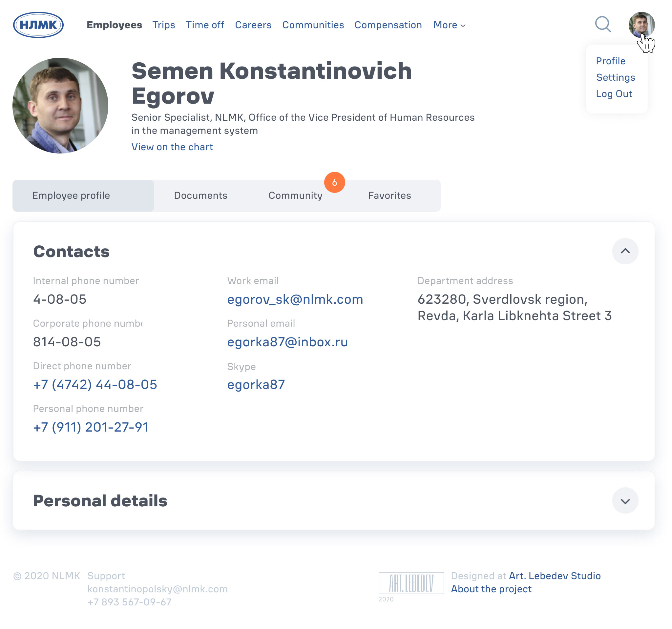Open the More dropdown menu
Viewport: 672px width, 629px height.
pos(449,25)
